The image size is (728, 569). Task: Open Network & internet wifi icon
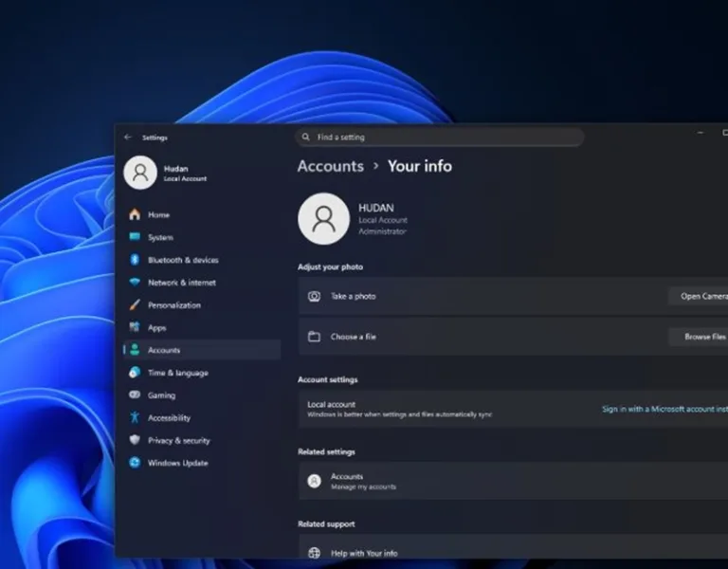(135, 283)
